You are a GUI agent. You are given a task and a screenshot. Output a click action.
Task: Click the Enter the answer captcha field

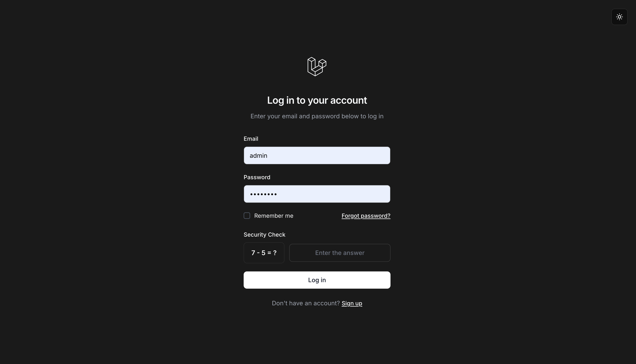[x=340, y=253]
